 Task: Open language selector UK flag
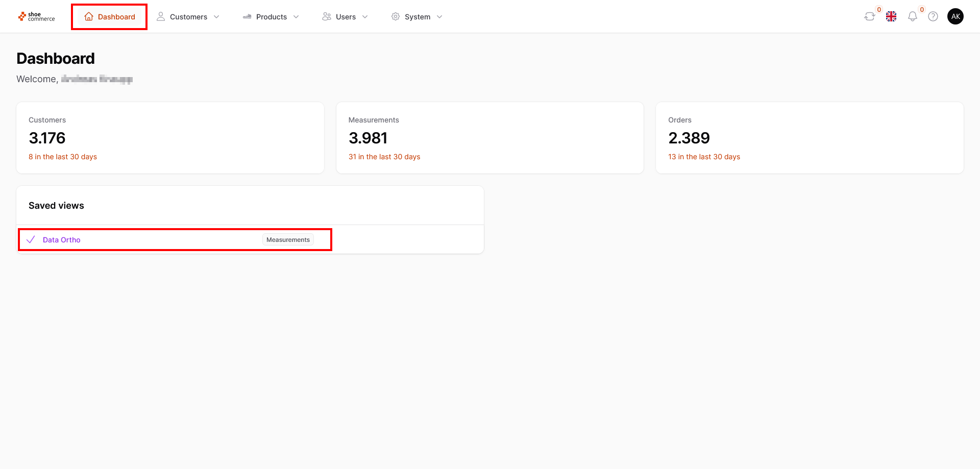pyautogui.click(x=891, y=17)
